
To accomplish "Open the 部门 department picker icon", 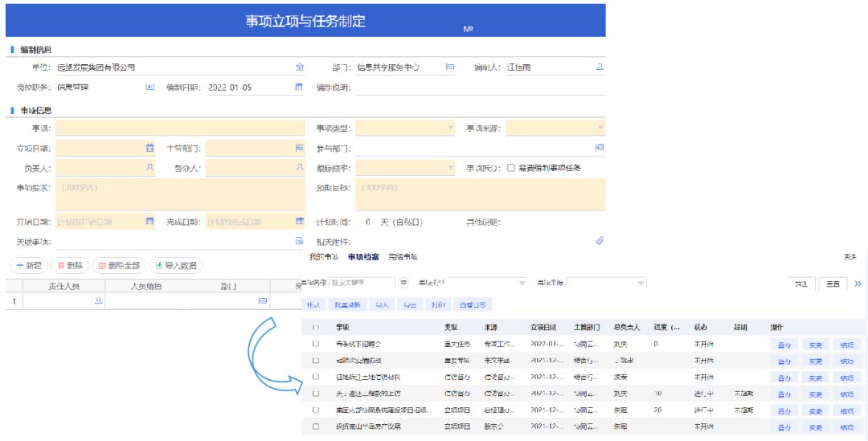I will coord(450,67).
